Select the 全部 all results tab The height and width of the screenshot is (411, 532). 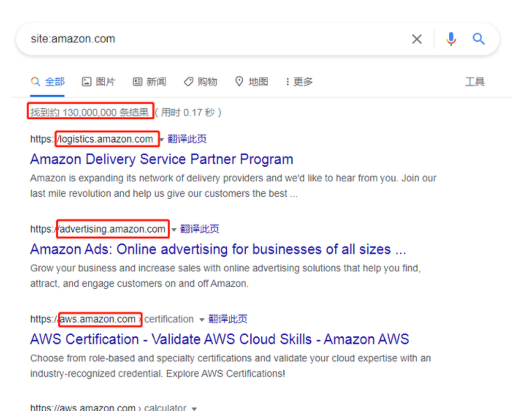tap(47, 82)
